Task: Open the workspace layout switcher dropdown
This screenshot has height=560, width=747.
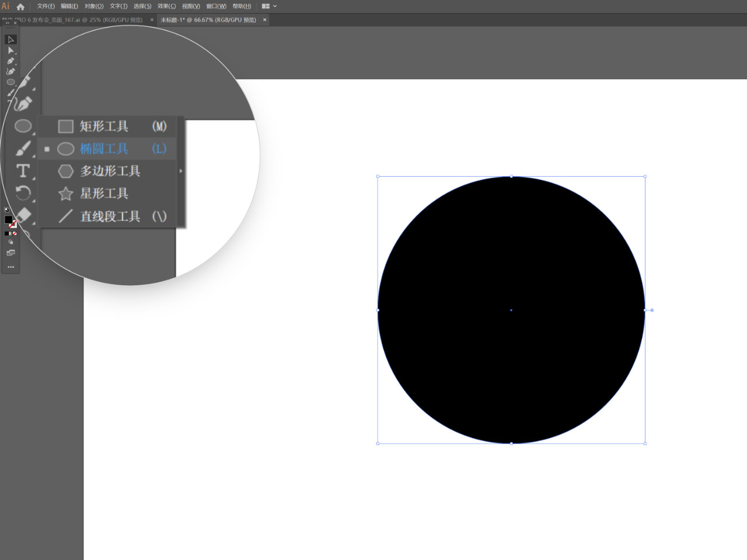Action: tap(269, 6)
